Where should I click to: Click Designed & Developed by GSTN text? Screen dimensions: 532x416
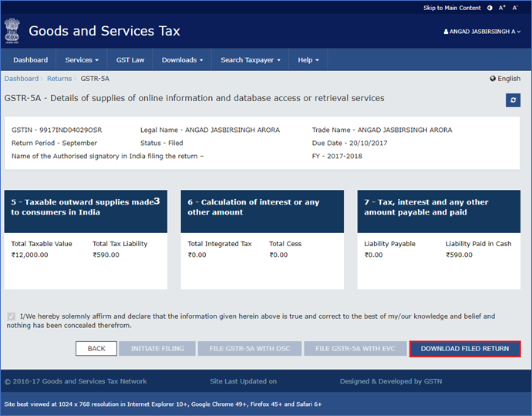pos(391,381)
